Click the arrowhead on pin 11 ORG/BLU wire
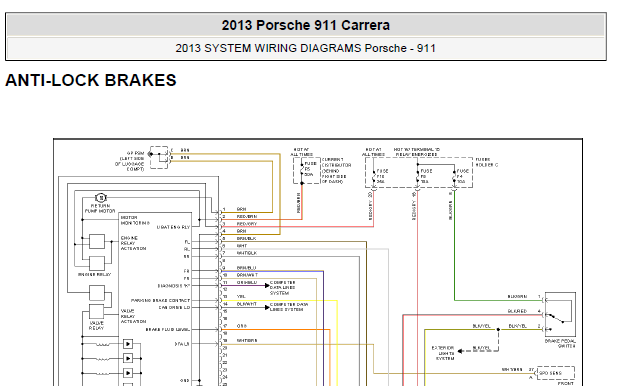Screen dimensions: 621x386 (x=267, y=285)
